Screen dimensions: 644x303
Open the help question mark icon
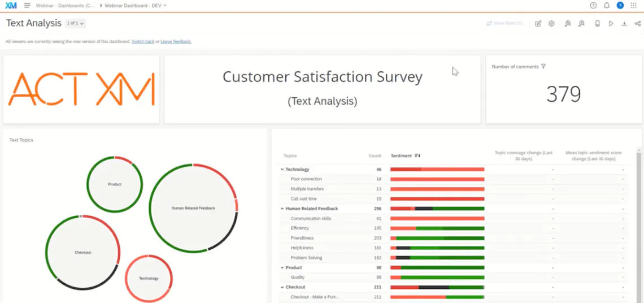[x=593, y=5]
